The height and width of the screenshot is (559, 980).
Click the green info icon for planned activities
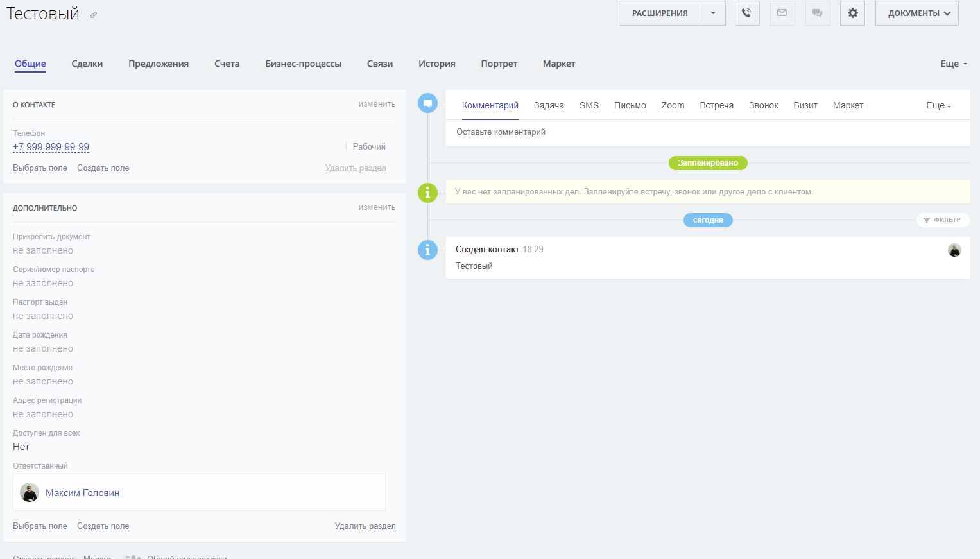(x=427, y=193)
